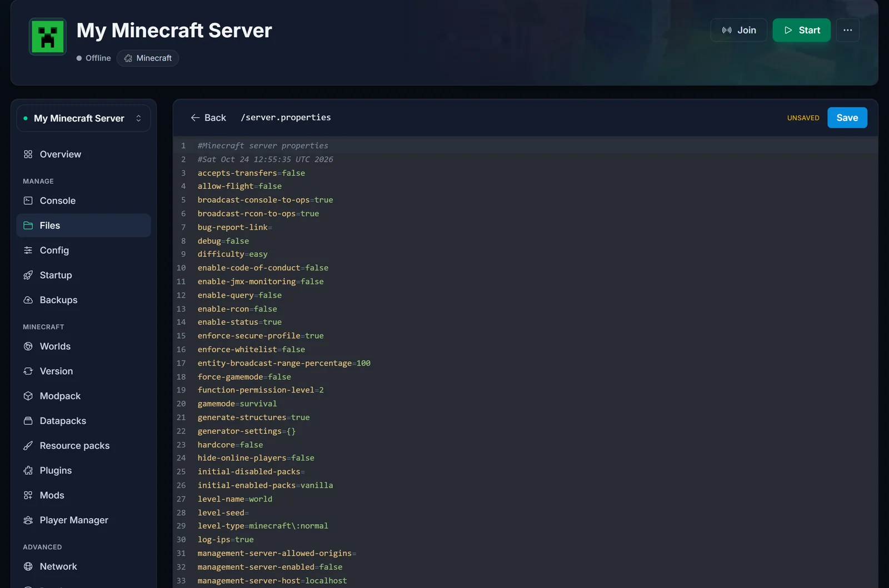Click the Offline status indicator

(x=94, y=58)
